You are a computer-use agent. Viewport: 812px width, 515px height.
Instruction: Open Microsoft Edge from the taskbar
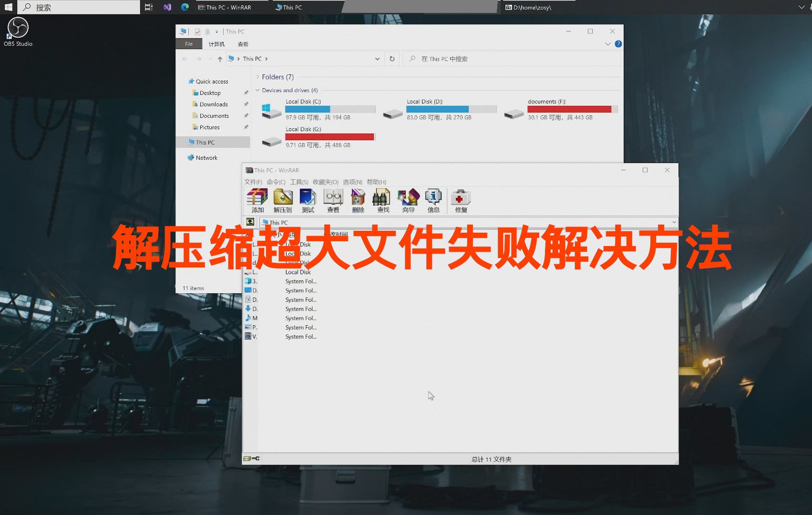click(x=185, y=7)
